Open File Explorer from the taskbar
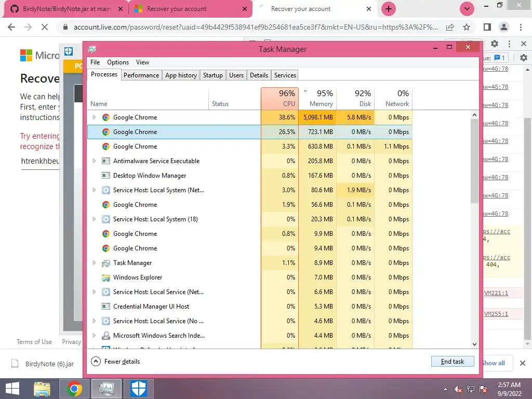Image resolution: width=532 pixels, height=399 pixels. point(42,389)
